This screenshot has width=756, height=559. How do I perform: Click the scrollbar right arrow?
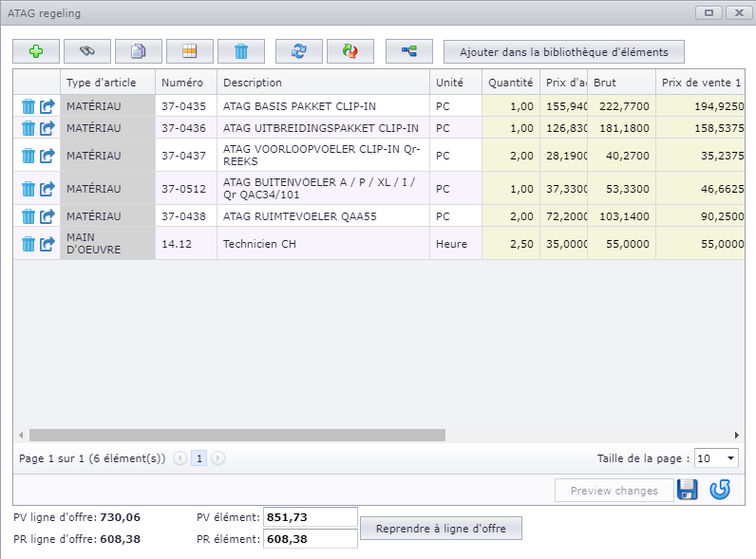737,436
